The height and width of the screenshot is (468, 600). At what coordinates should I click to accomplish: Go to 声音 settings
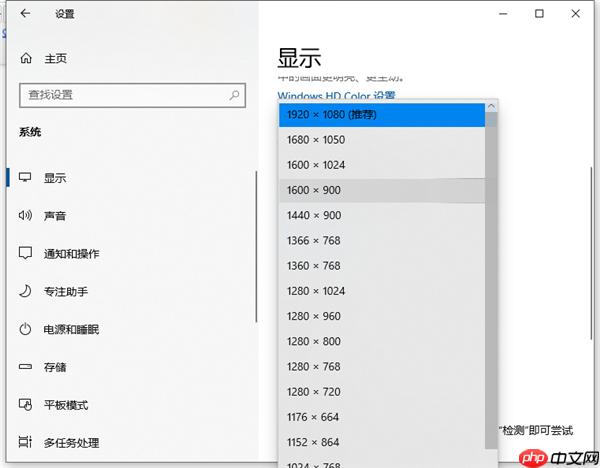click(x=55, y=215)
